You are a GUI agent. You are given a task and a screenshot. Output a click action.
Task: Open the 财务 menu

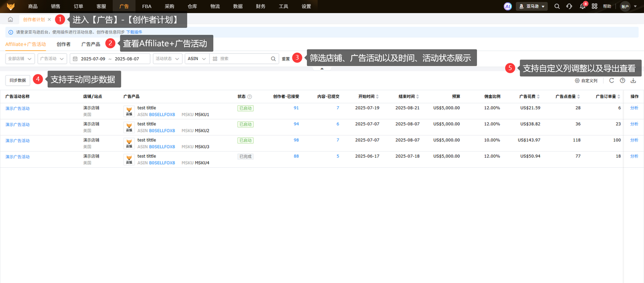[261, 6]
